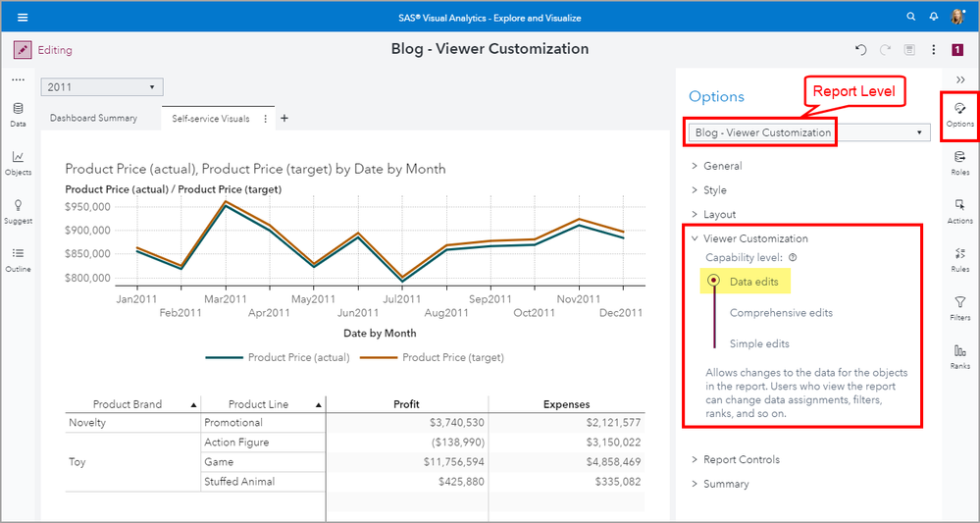Expand the General options section
The image size is (980, 523).
click(x=722, y=166)
